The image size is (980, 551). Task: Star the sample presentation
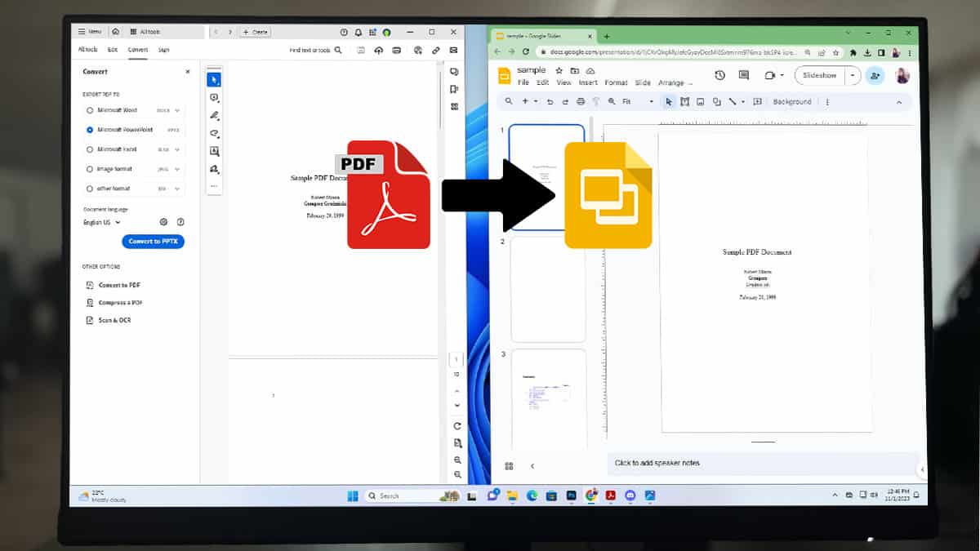point(559,71)
